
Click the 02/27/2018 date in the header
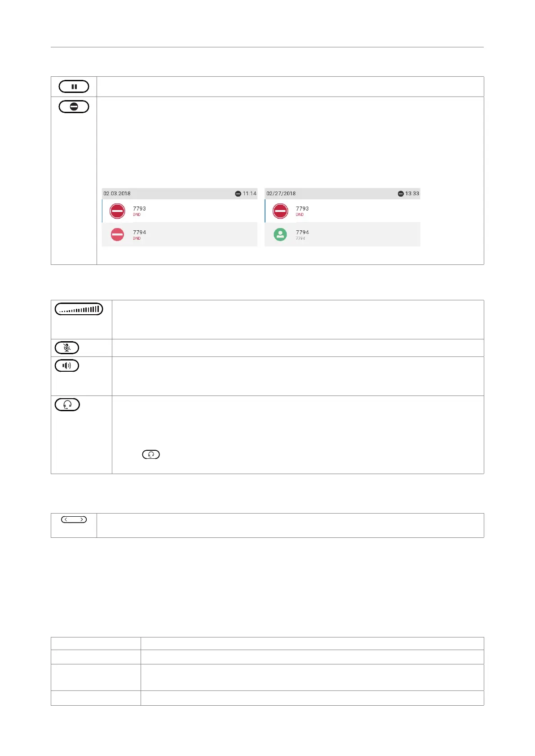(281, 193)
